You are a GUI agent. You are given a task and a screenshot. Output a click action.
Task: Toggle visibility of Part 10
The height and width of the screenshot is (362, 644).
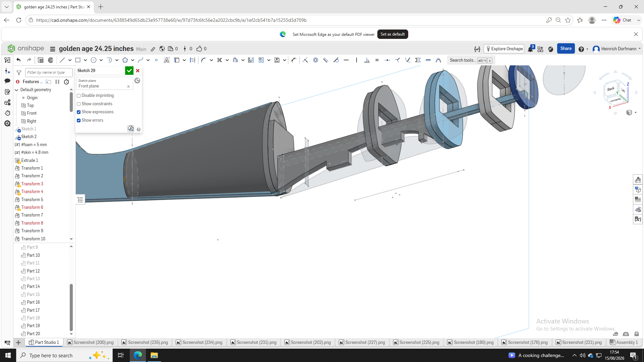coord(23,255)
